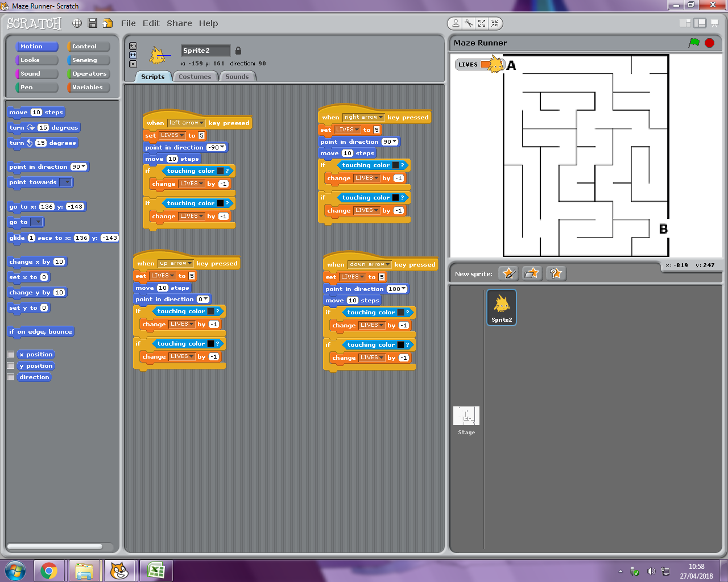Select Sprite2 thumbnail in sprite list
Screen dimensions: 728x582
point(502,307)
